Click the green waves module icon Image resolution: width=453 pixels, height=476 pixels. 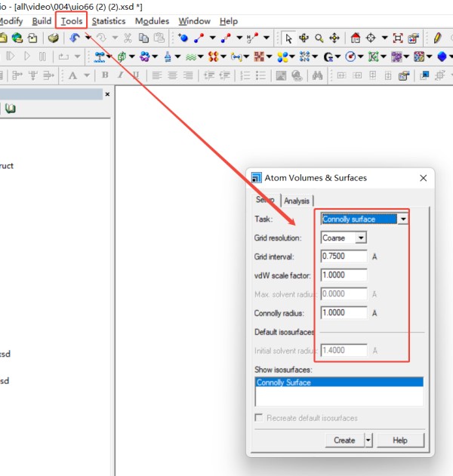[191, 57]
